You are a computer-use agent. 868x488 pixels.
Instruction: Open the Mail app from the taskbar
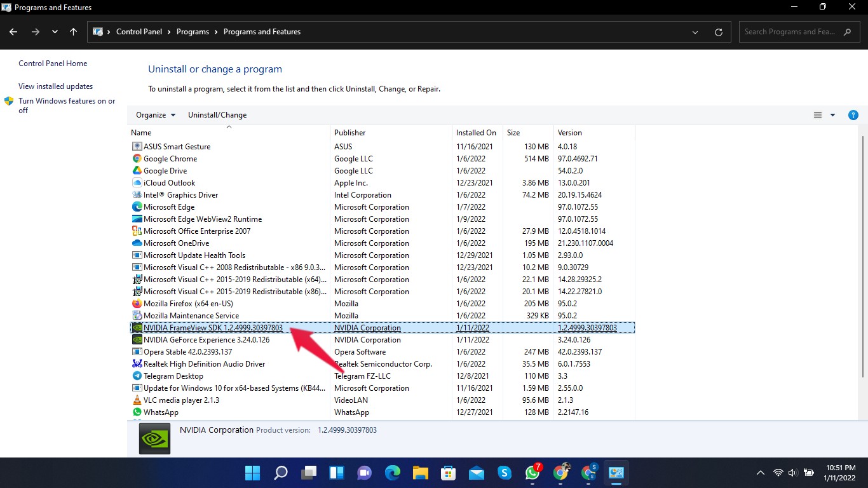477,473
